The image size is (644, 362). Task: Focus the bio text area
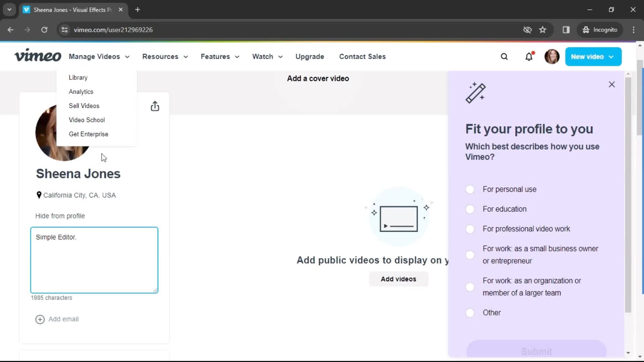(94, 260)
